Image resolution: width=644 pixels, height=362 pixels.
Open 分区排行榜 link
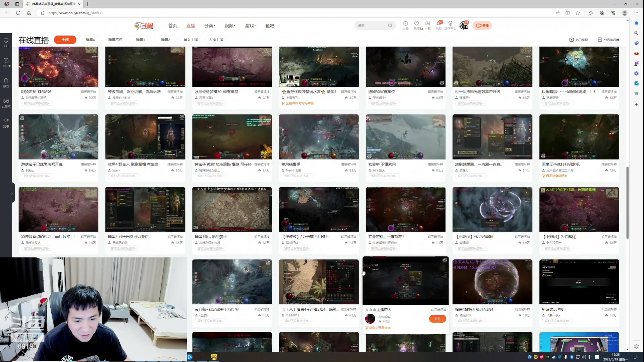tap(608, 40)
